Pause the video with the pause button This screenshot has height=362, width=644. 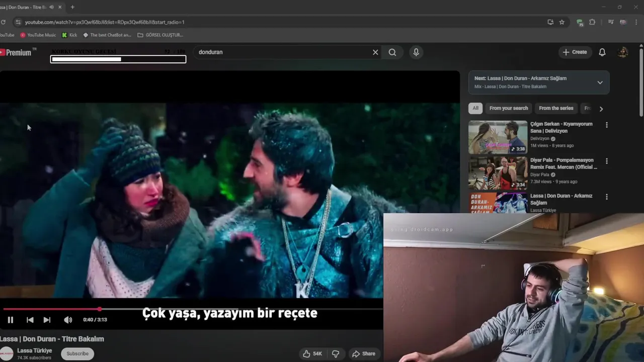pos(10,320)
